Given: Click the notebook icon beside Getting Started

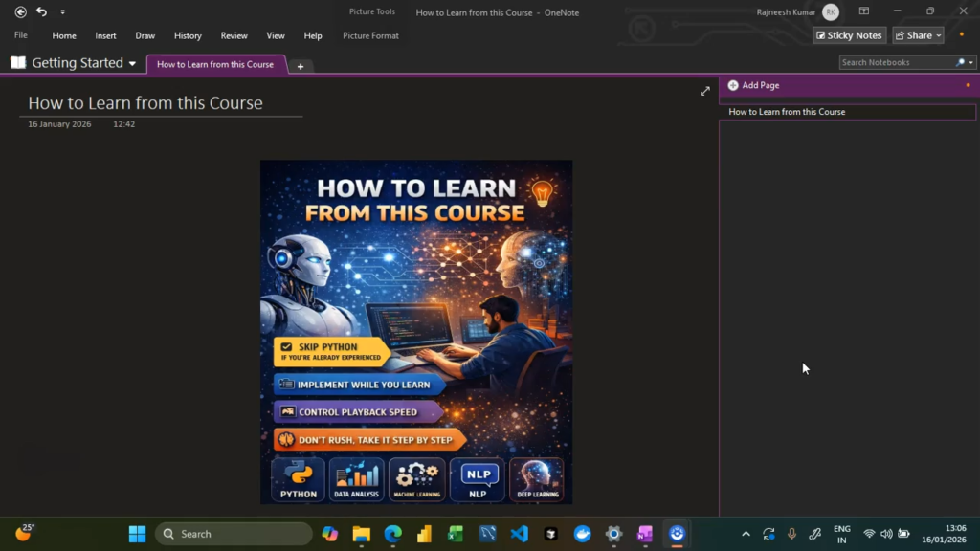Looking at the screenshot, I should coord(18,62).
